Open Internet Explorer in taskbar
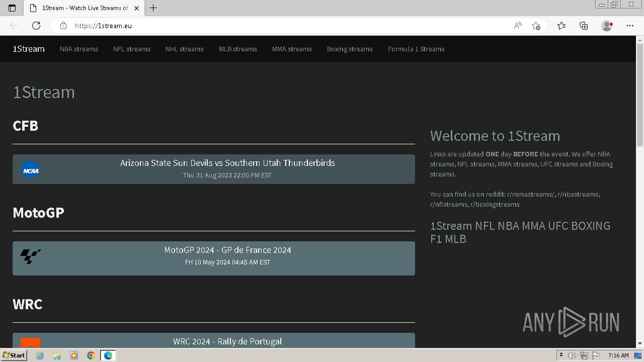The width and height of the screenshot is (644, 362). click(x=40, y=355)
